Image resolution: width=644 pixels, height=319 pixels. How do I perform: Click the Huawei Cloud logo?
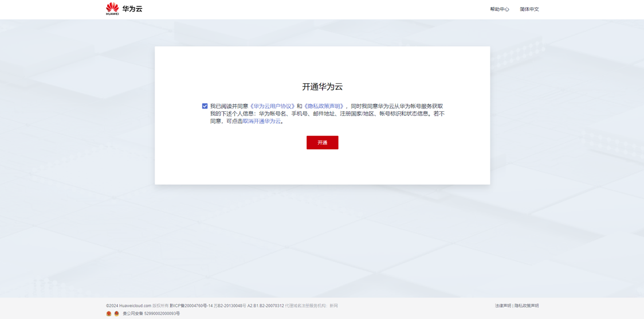pyautogui.click(x=124, y=9)
